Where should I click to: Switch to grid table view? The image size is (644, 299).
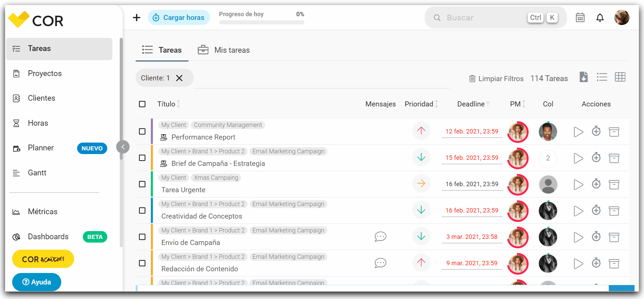click(620, 77)
